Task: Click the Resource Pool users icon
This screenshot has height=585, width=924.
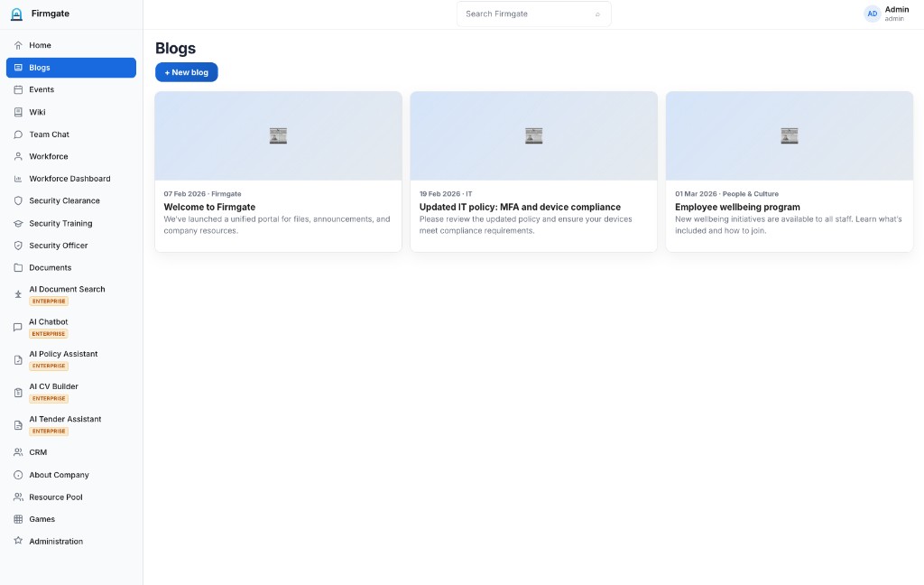Action: tap(18, 497)
